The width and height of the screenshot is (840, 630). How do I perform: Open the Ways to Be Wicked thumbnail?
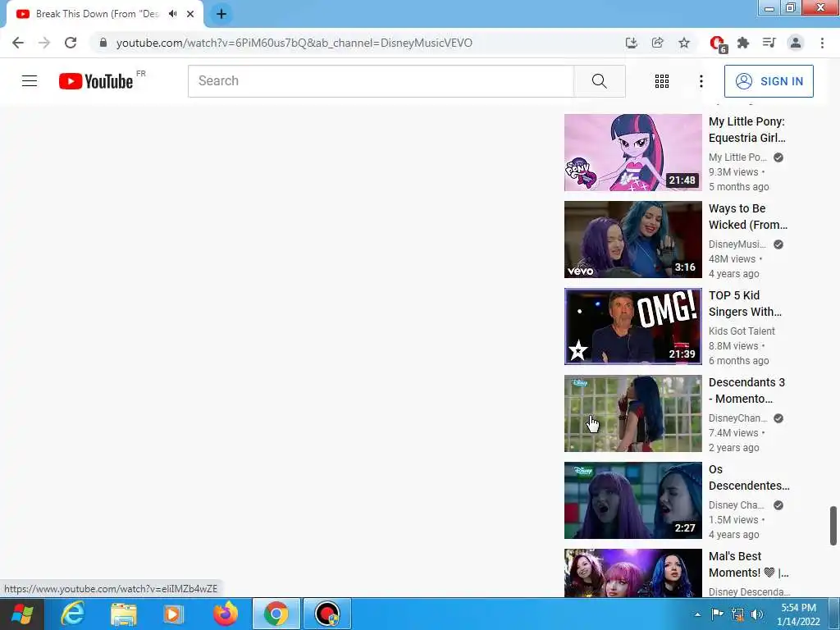pyautogui.click(x=632, y=239)
